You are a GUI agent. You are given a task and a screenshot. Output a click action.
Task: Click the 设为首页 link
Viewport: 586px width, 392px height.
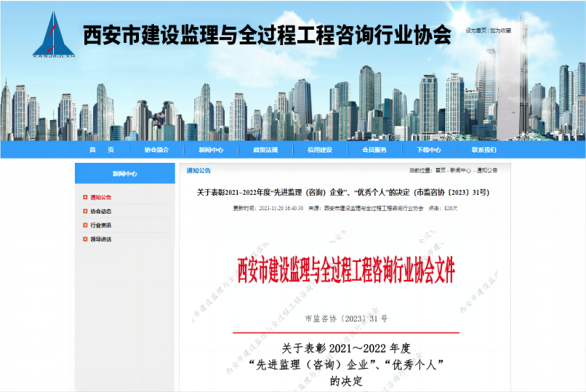[x=475, y=31]
